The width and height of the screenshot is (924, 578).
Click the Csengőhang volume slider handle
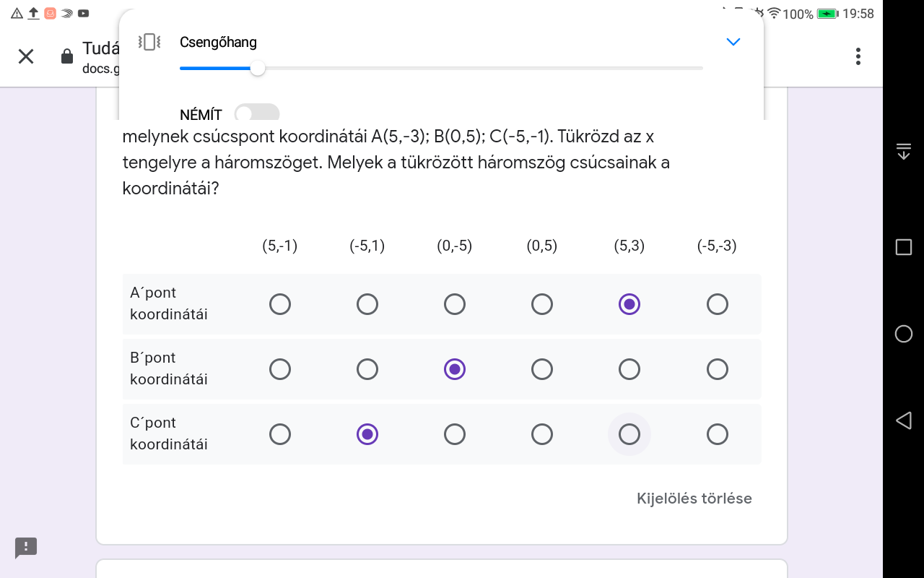pyautogui.click(x=258, y=69)
